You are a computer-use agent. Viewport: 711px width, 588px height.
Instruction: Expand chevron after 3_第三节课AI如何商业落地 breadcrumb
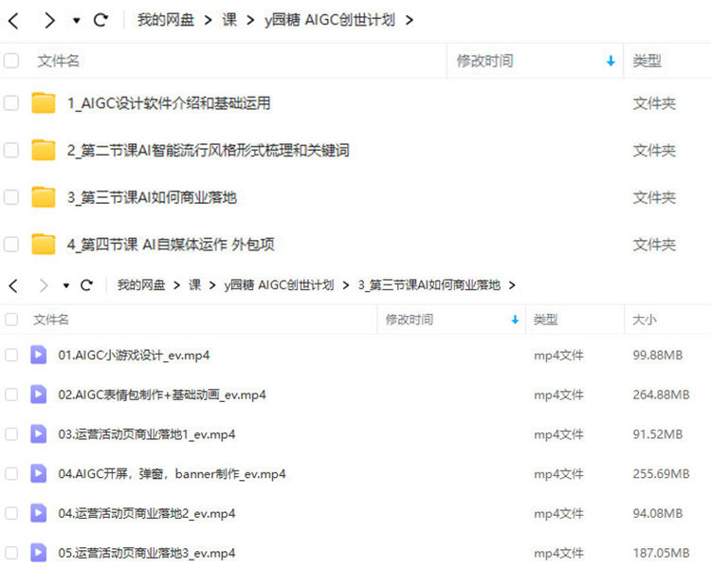[512, 285]
